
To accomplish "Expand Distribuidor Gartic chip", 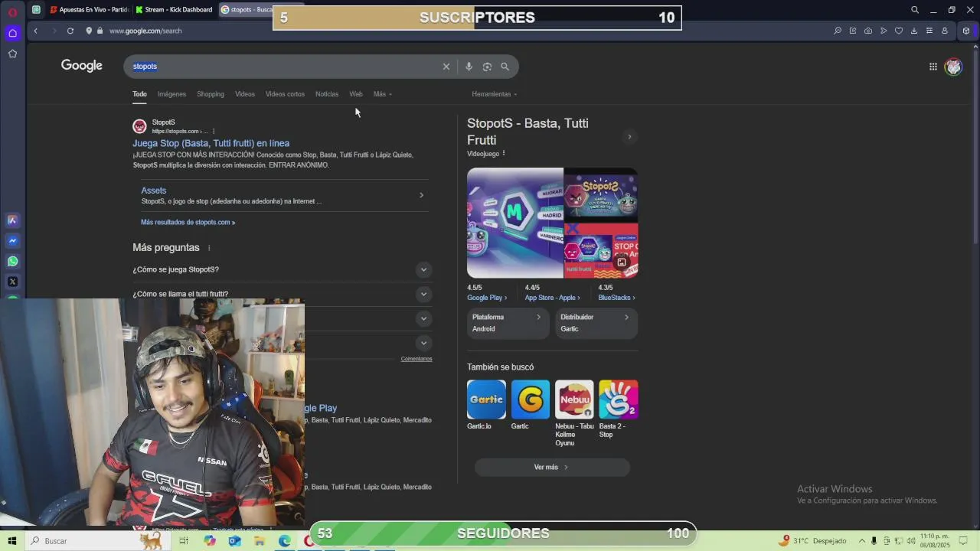I will (596, 323).
